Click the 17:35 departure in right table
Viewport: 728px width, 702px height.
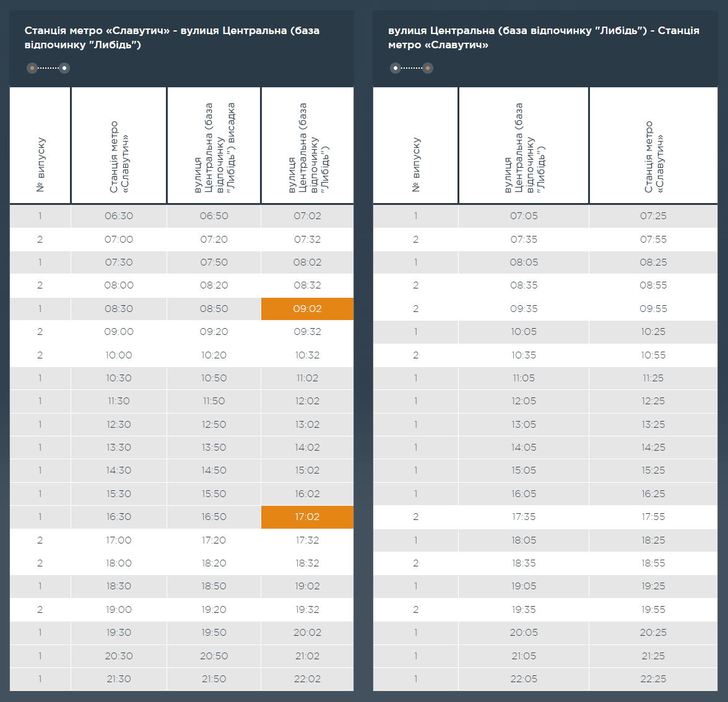[x=524, y=517]
